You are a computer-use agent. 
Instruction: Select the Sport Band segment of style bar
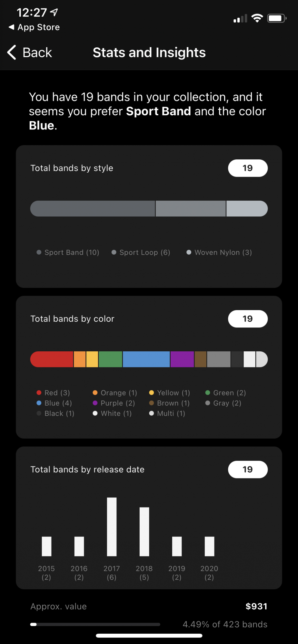[x=93, y=209]
